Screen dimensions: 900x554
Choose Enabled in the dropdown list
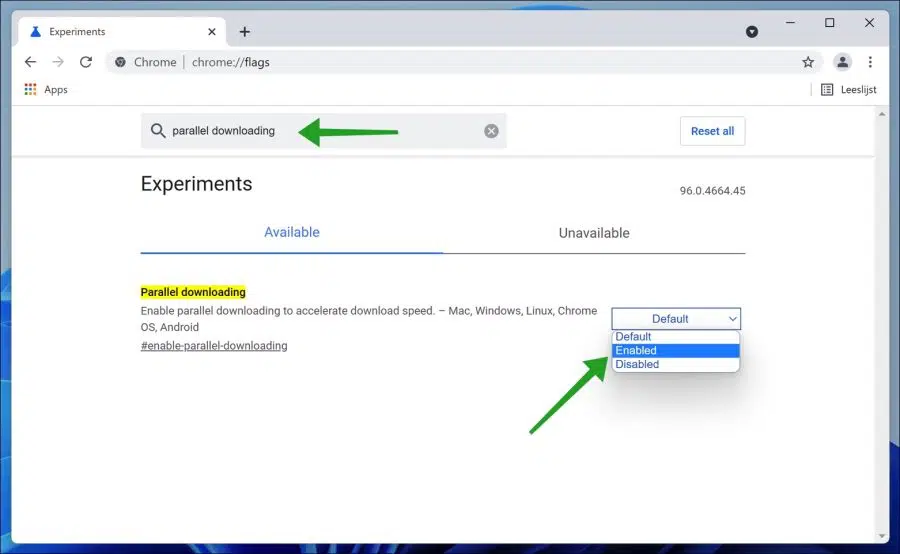[676, 350]
